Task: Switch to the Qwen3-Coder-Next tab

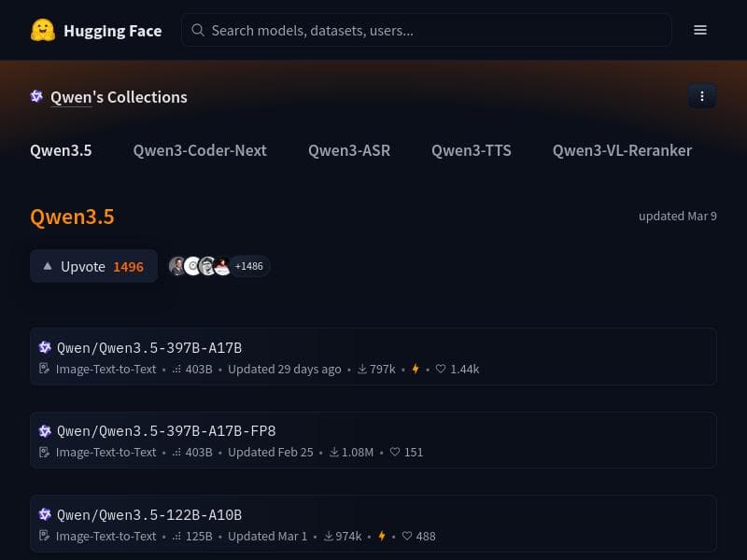Action: (x=200, y=150)
